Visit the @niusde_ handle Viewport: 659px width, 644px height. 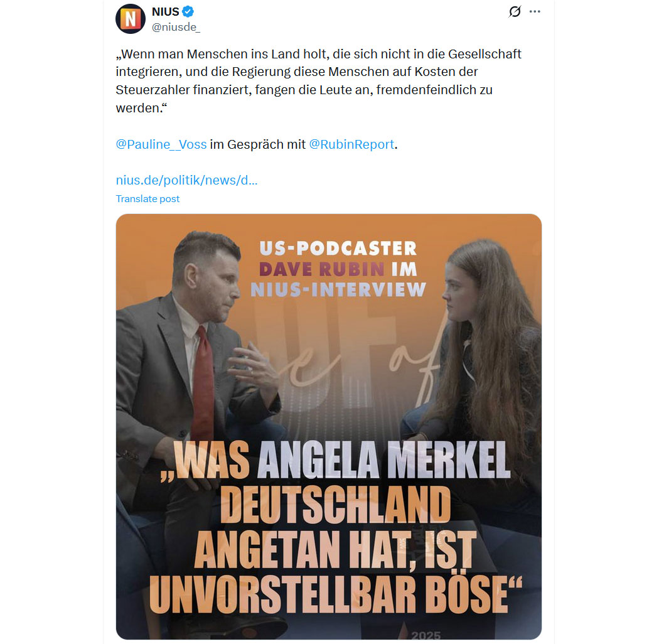(x=176, y=28)
